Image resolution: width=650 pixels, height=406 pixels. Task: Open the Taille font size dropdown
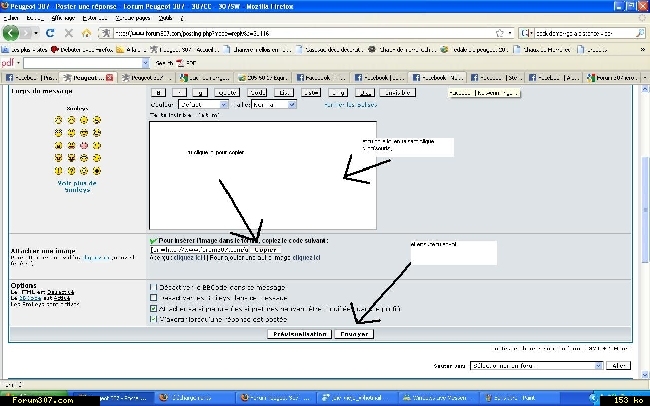coord(271,104)
